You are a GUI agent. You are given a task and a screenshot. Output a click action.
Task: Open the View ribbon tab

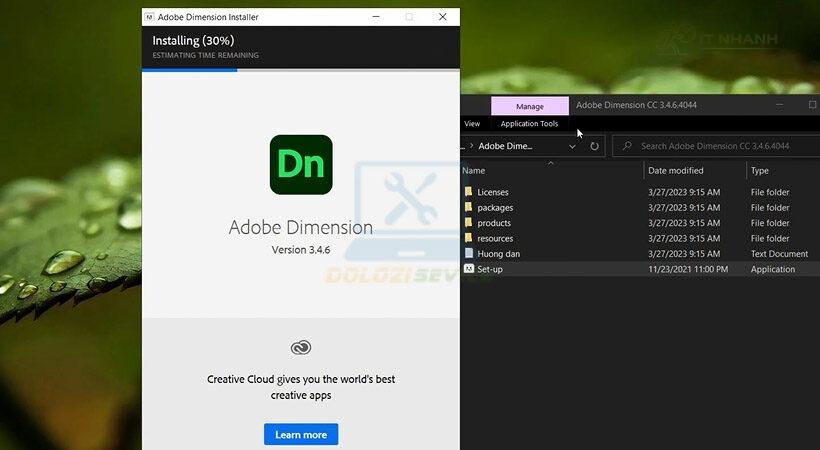[x=472, y=124]
